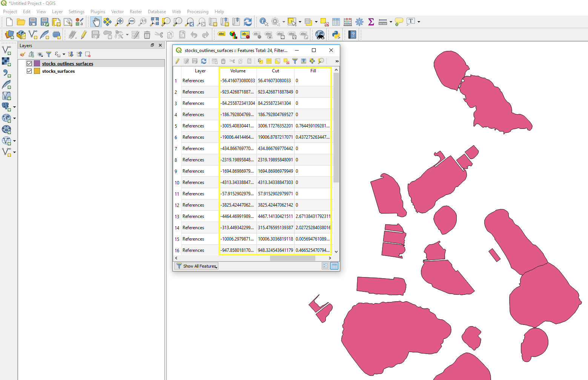The height and width of the screenshot is (380, 588).
Task: Click the attribute table horizontal scrollbar
Action: coord(292,258)
